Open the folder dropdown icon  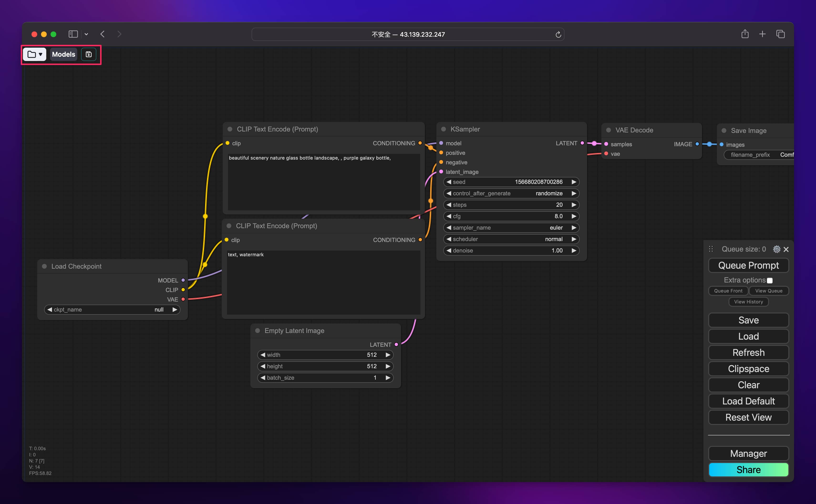(x=35, y=54)
